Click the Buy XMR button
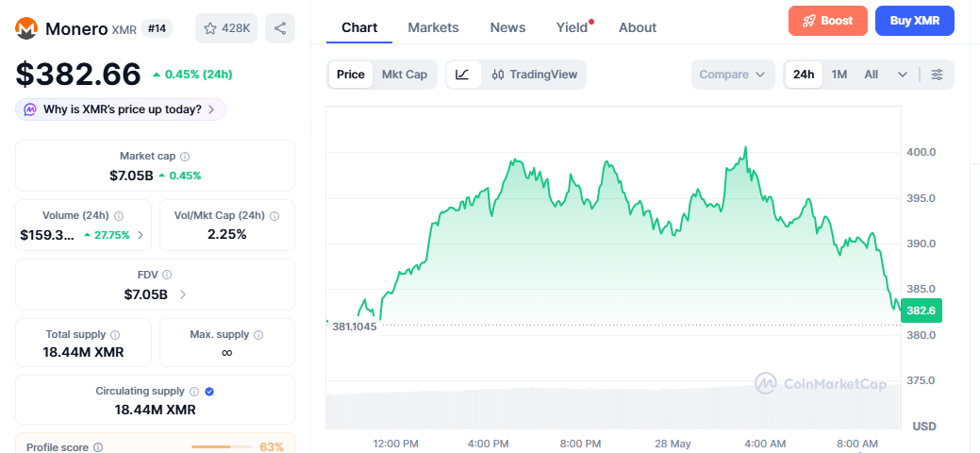The height and width of the screenshot is (453, 980). tap(915, 21)
